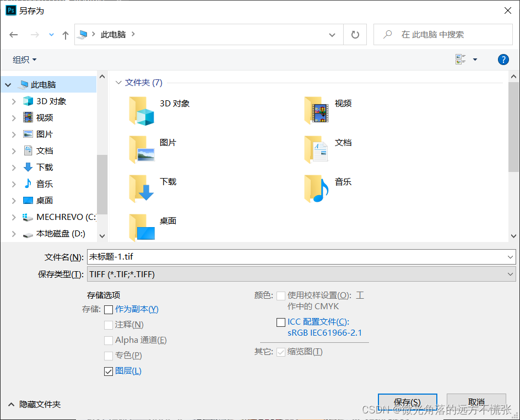Collapse the 文件夹 (7) group header
The image size is (520, 420).
pos(119,82)
